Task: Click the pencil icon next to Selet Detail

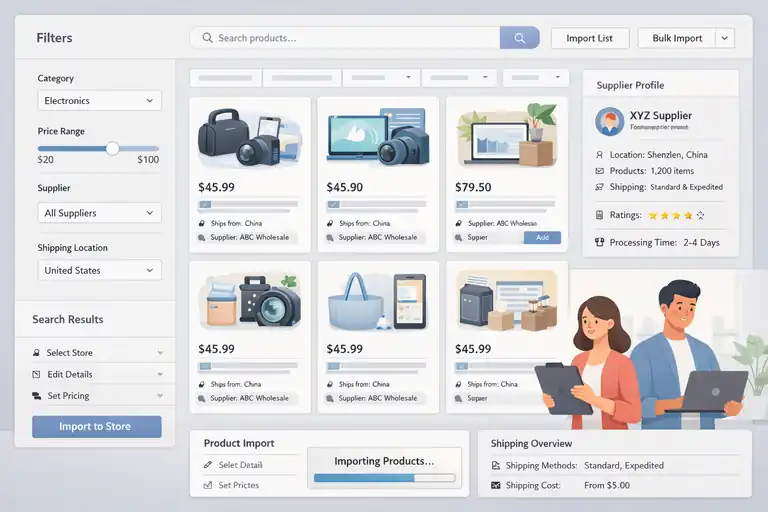Action: point(208,464)
